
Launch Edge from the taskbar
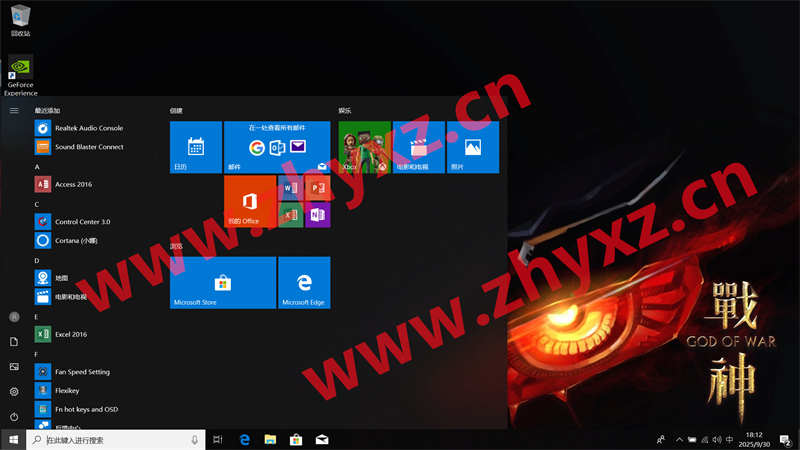(x=244, y=439)
